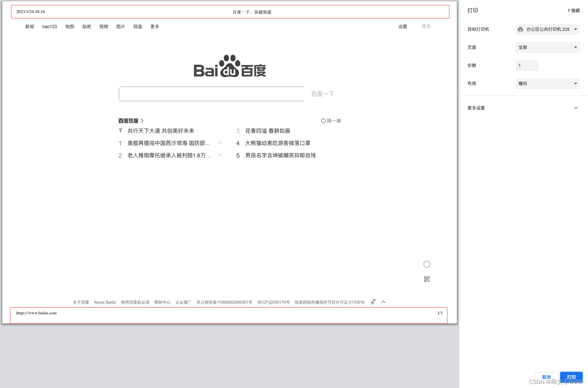Image resolution: width=588 pixels, height=388 pixels.
Task: Click 帮助中心 footer link
Action: pos(162,302)
